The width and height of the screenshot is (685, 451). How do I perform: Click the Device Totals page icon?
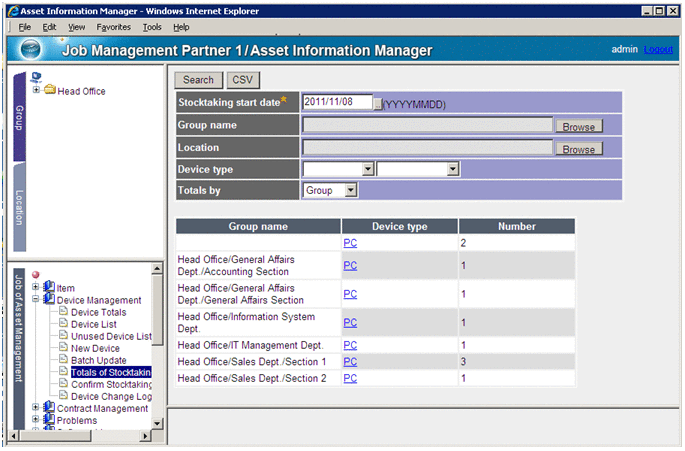click(x=62, y=312)
